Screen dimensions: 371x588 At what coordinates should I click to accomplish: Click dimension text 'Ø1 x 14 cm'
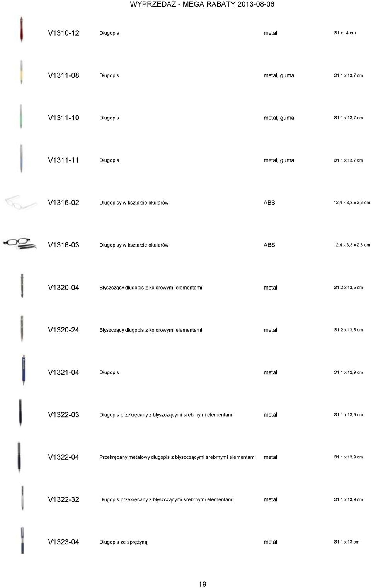tap(345, 33)
